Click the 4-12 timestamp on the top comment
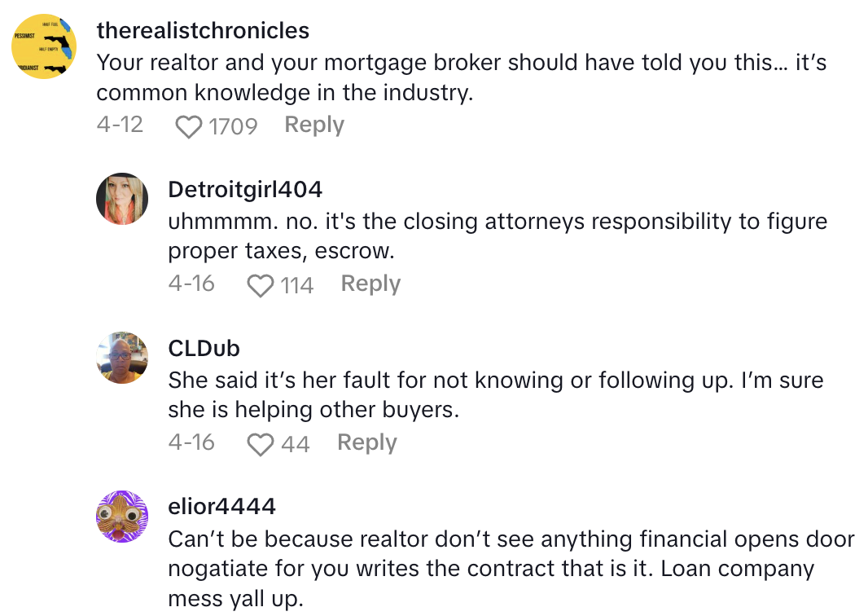The height and width of the screenshot is (616, 868). coord(120,124)
